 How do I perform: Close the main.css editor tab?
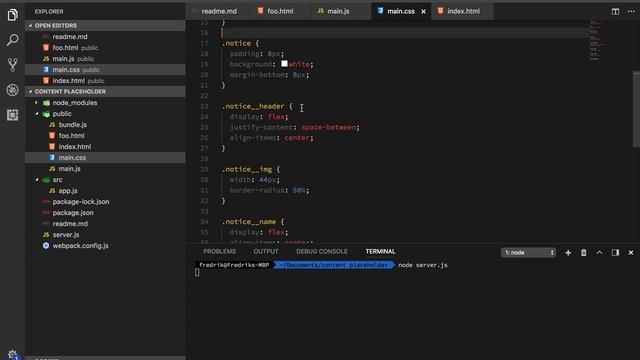coord(423,11)
